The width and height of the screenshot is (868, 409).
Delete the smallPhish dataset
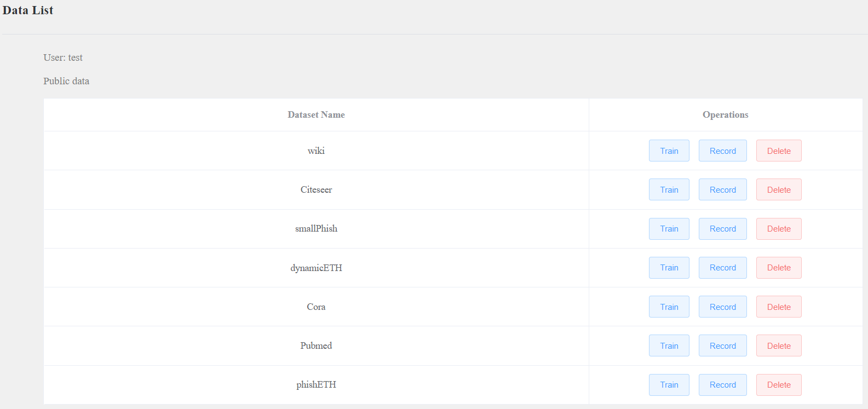point(779,229)
